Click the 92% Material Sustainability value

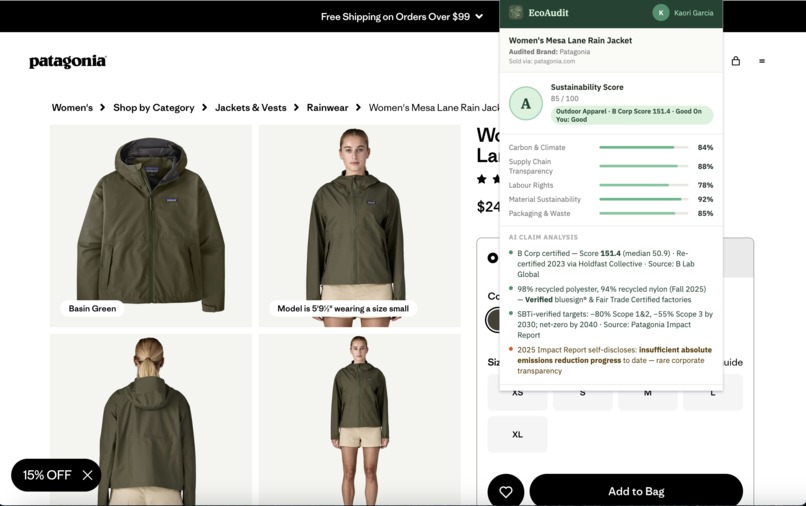coord(705,199)
